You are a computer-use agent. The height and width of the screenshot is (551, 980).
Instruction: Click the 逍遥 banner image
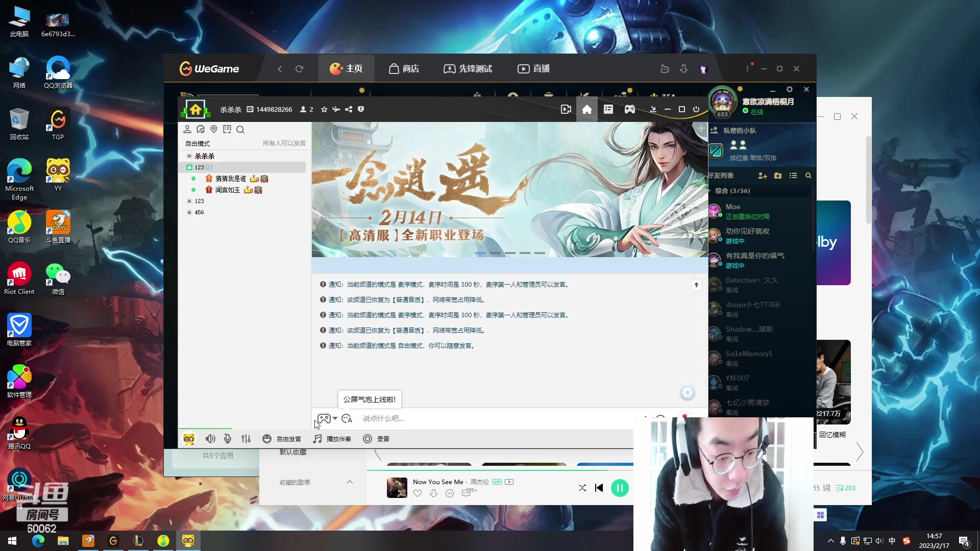(x=509, y=189)
